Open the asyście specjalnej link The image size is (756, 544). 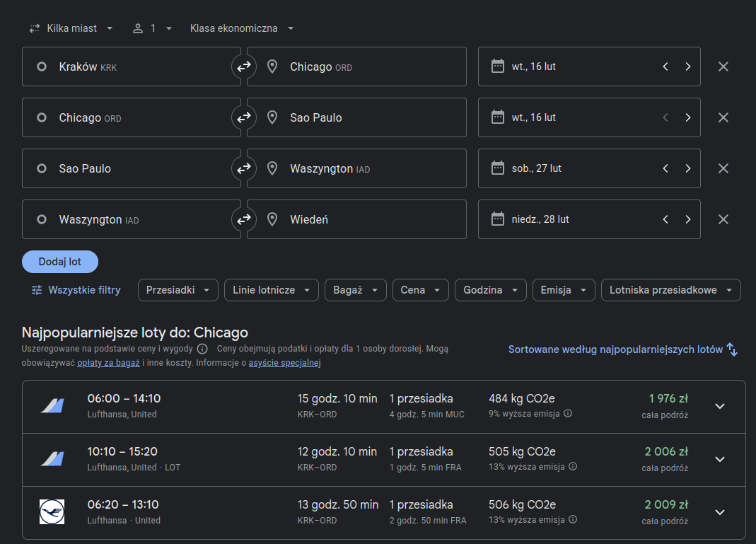[284, 363]
